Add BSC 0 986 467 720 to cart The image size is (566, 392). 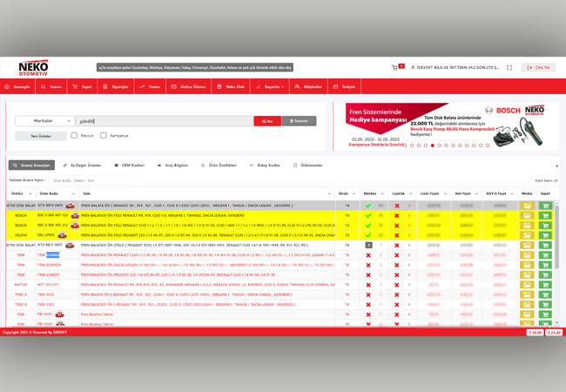[x=545, y=215]
